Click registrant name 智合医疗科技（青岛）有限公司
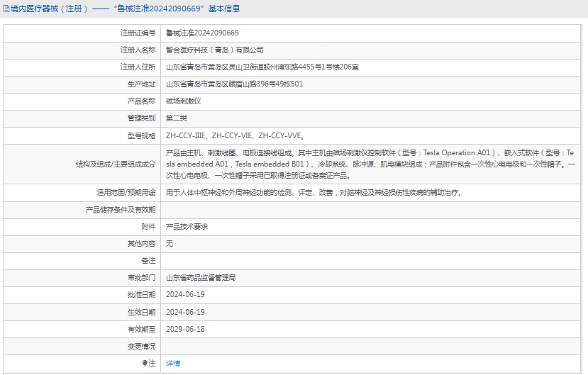Image resolution: width=588 pixels, height=375 pixels. click(x=214, y=50)
